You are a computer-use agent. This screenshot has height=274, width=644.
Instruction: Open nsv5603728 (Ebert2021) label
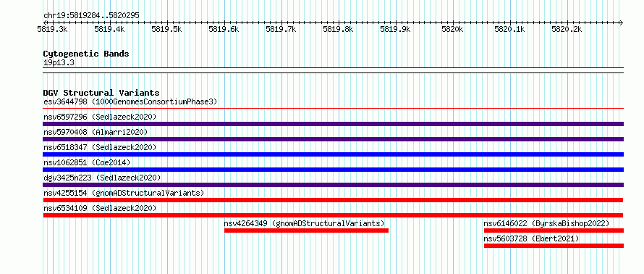[x=531, y=238]
